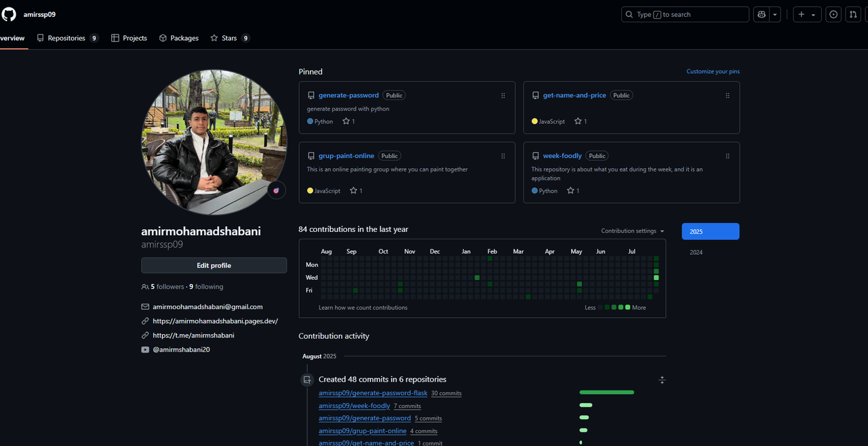Switch to the Stars tab
868x446 pixels.
[230, 38]
